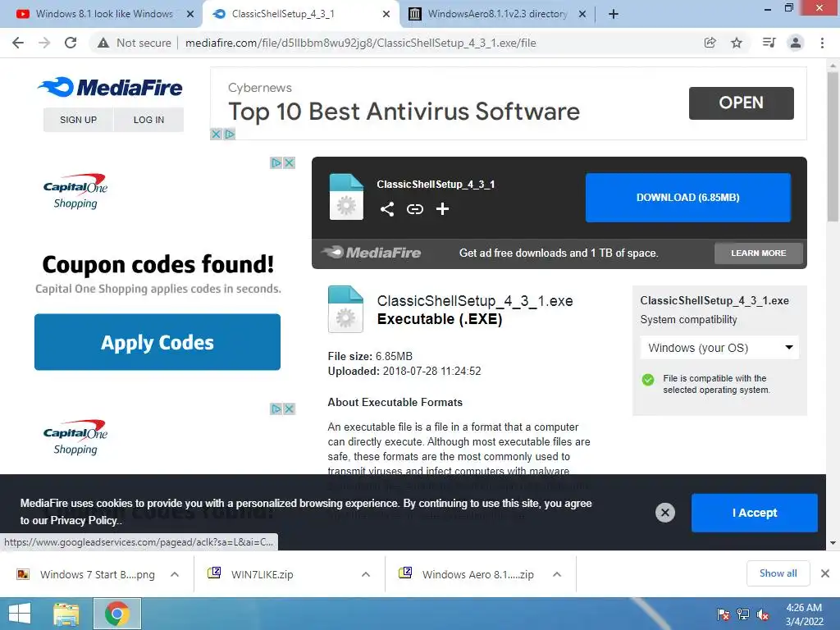840x630 pixels.
Task: Click the network tray icon
Action: point(743,614)
